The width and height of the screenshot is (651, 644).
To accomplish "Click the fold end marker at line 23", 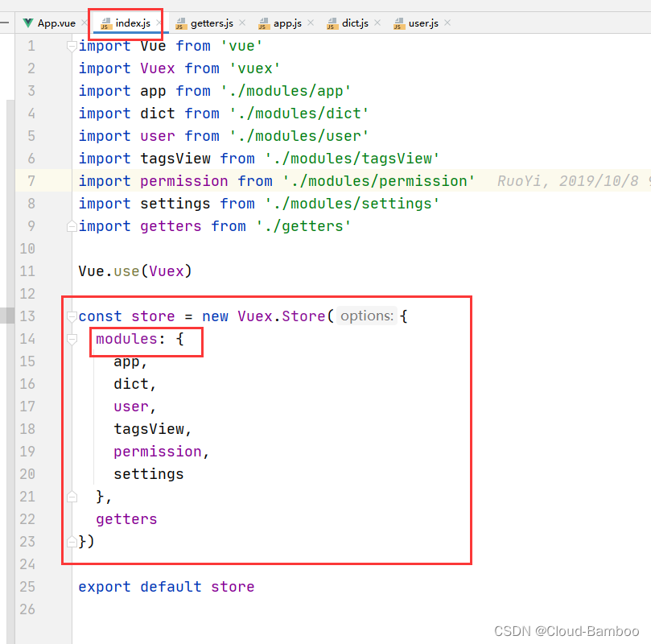I will pos(72,542).
